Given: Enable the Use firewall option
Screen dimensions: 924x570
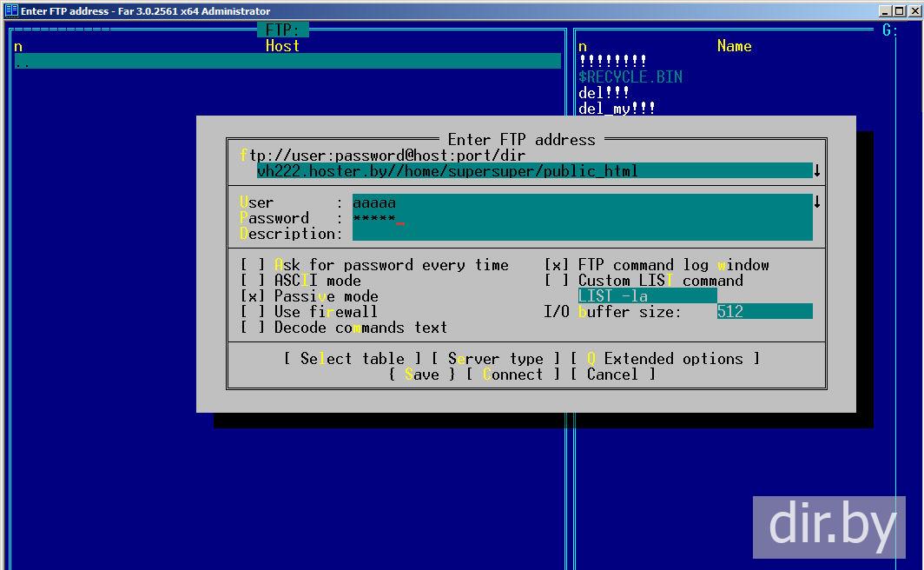Looking at the screenshot, I should point(253,312).
